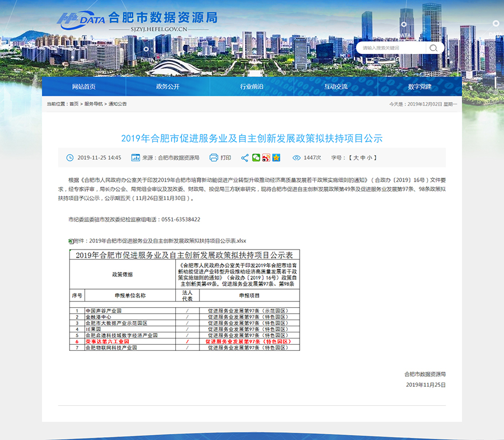Open the 互动交流 navigation menu
Viewport: 504px width, 440px height.
click(x=336, y=86)
